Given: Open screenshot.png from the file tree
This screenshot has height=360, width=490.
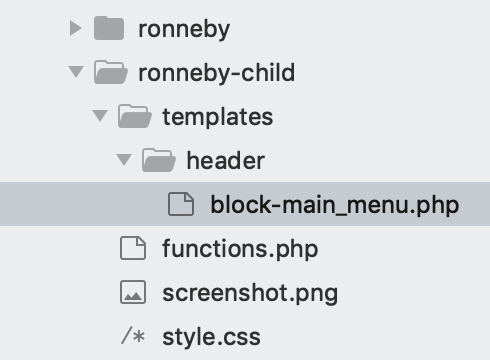Looking at the screenshot, I should (x=250, y=293).
